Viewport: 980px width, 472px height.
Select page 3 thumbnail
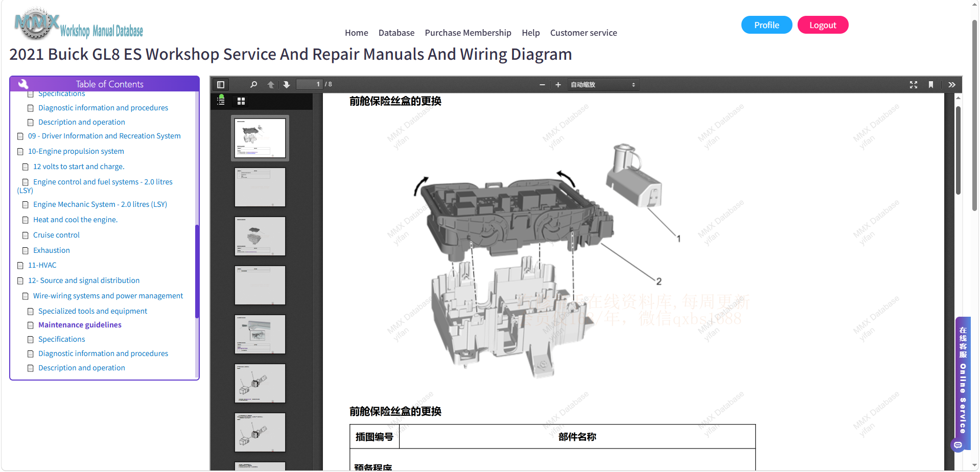coord(260,236)
